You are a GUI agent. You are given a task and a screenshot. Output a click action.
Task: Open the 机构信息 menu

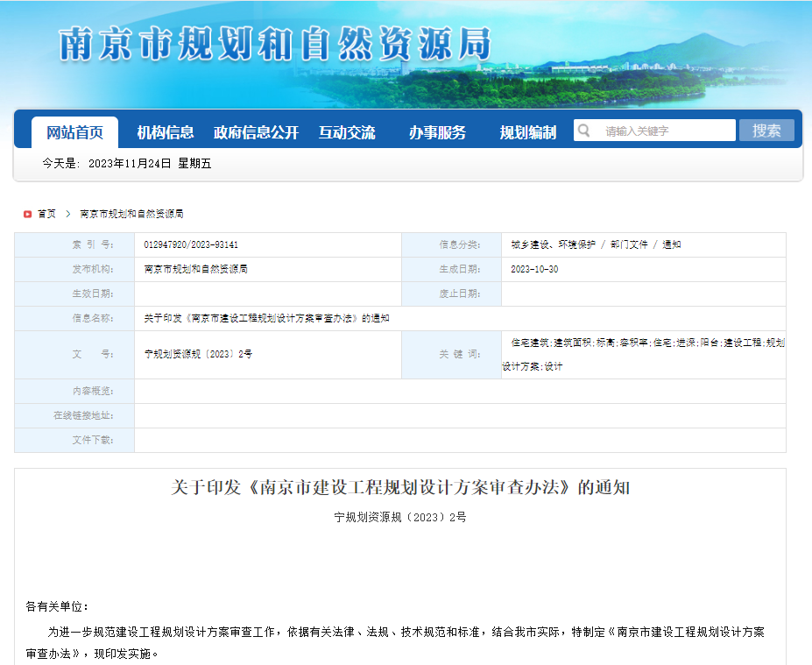click(x=166, y=132)
